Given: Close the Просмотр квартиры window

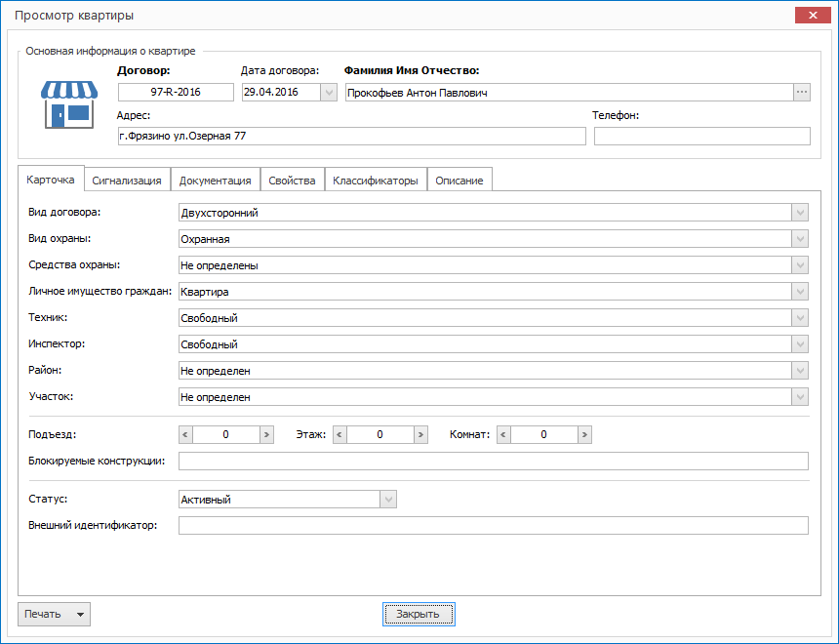Looking at the screenshot, I should click(x=813, y=15).
